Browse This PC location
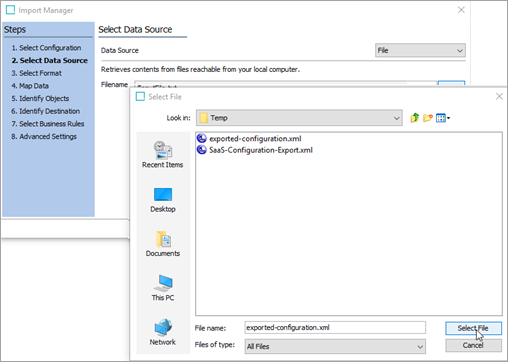The width and height of the screenshot is (508, 362). [x=163, y=288]
